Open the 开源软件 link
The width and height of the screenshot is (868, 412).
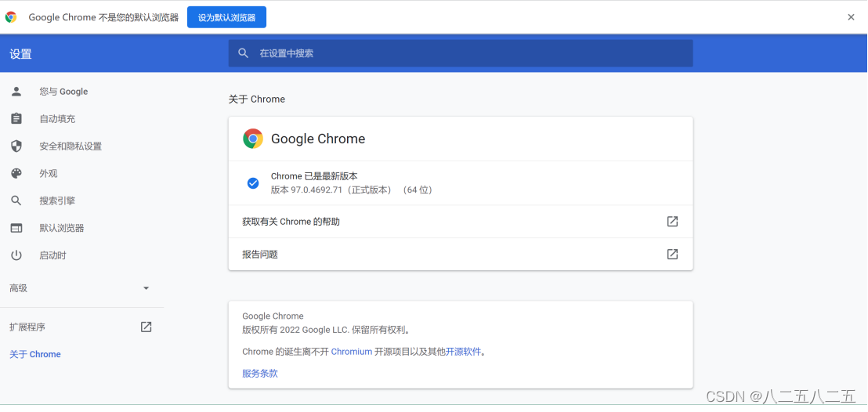[463, 352]
